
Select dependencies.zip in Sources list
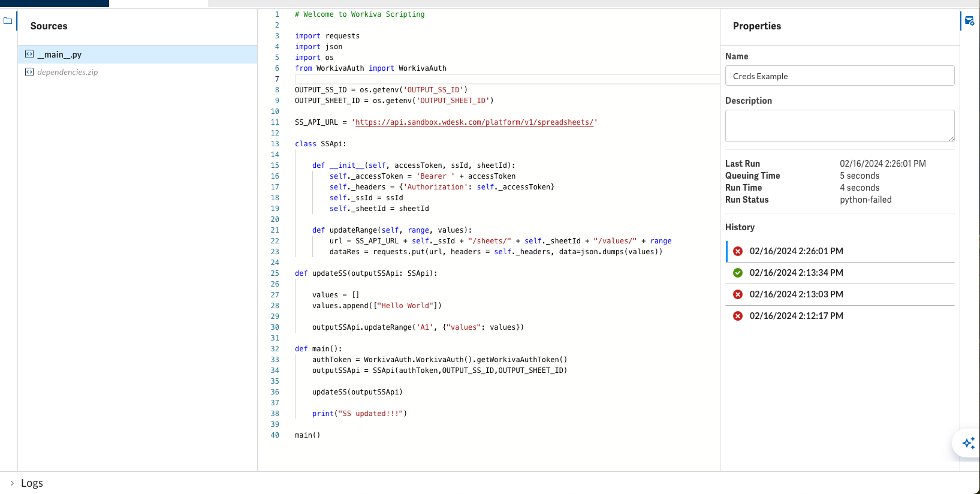click(137, 72)
